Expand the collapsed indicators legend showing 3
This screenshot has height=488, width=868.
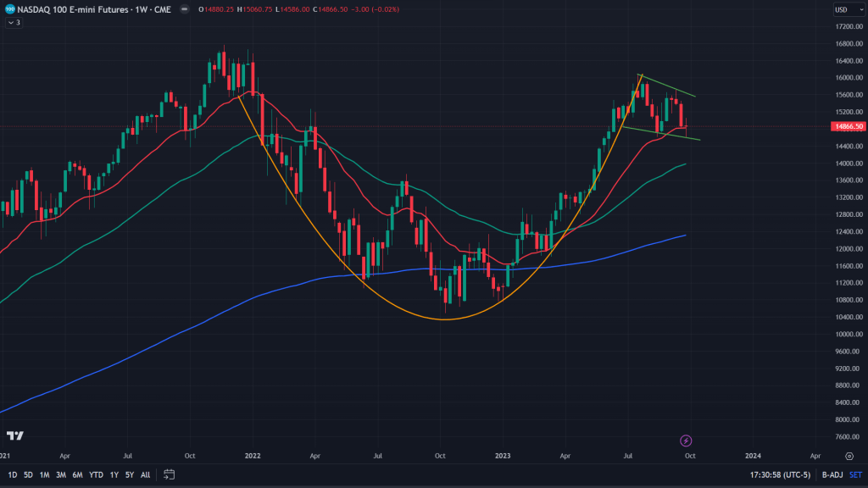coord(14,22)
